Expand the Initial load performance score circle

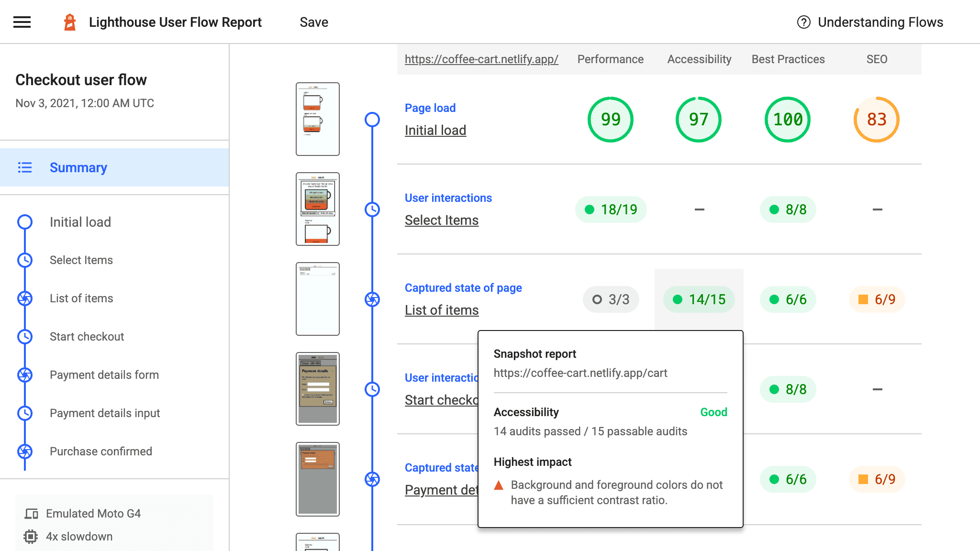pos(610,119)
